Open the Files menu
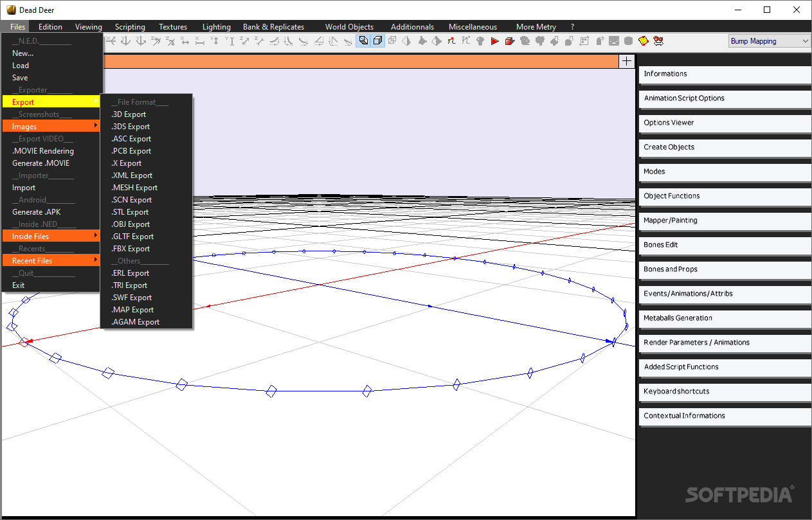Image resolution: width=812 pixels, height=520 pixels. coord(18,26)
